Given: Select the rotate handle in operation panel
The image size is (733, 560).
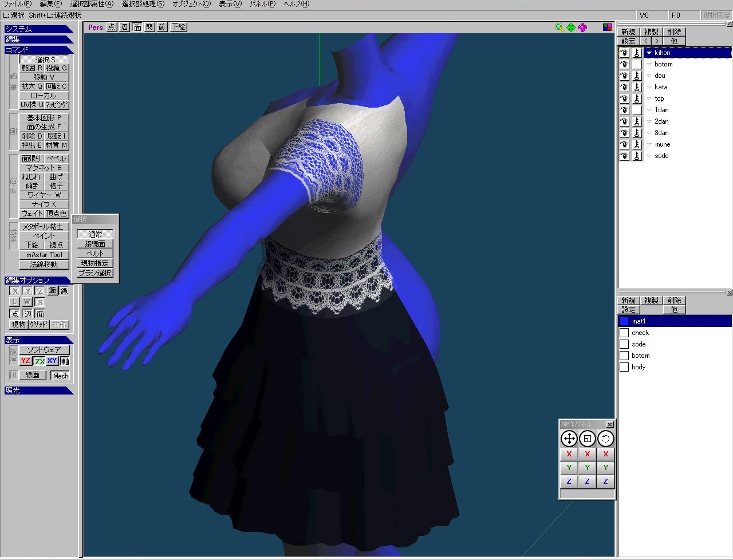Looking at the screenshot, I should point(605,439).
